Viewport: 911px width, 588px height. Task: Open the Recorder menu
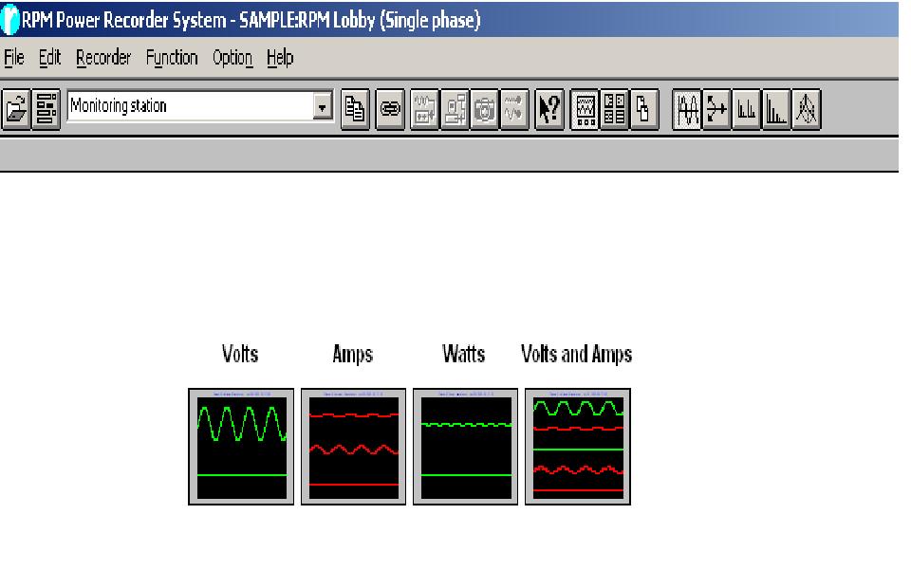click(103, 58)
